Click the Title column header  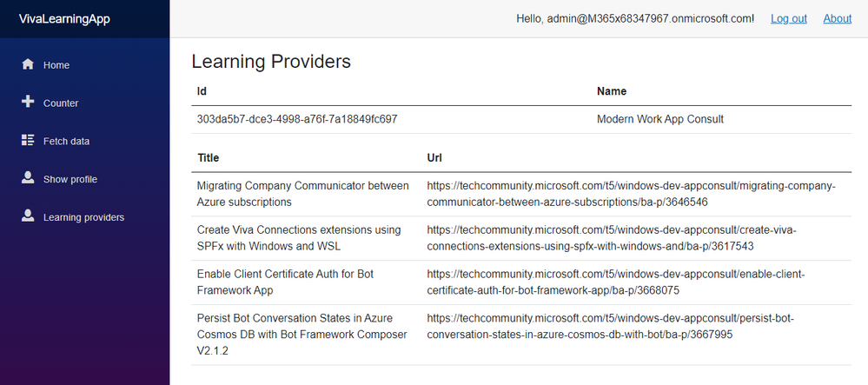pos(209,158)
